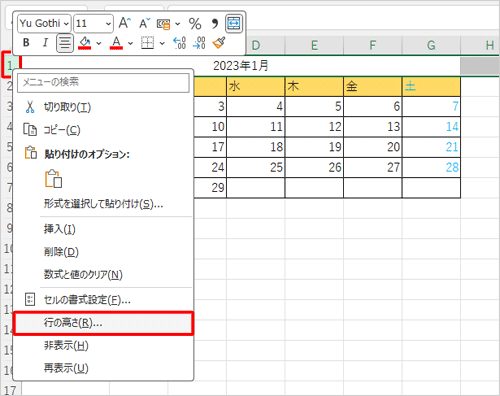Choose 削除(D) from context menu
This screenshot has height=396, width=500.
103,252
